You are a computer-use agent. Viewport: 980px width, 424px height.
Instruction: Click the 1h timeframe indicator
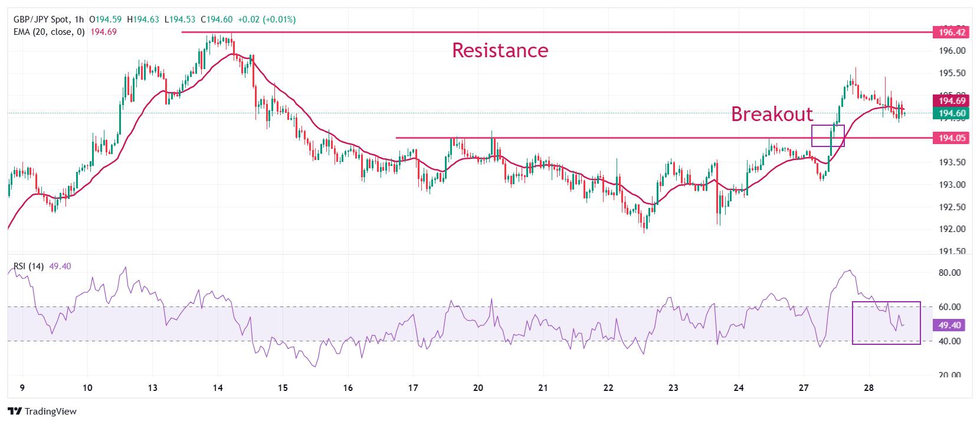coord(79,19)
